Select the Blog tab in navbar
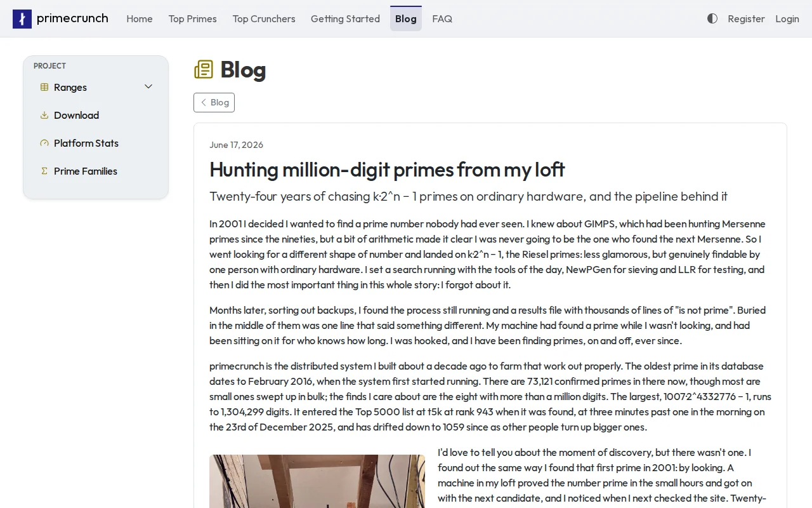Image resolution: width=812 pixels, height=508 pixels. click(x=406, y=19)
